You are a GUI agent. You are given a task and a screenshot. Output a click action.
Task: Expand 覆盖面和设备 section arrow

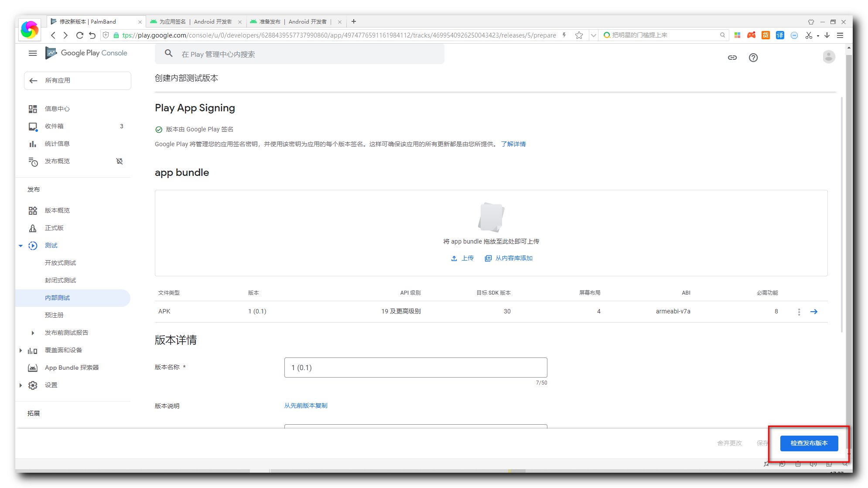point(21,351)
